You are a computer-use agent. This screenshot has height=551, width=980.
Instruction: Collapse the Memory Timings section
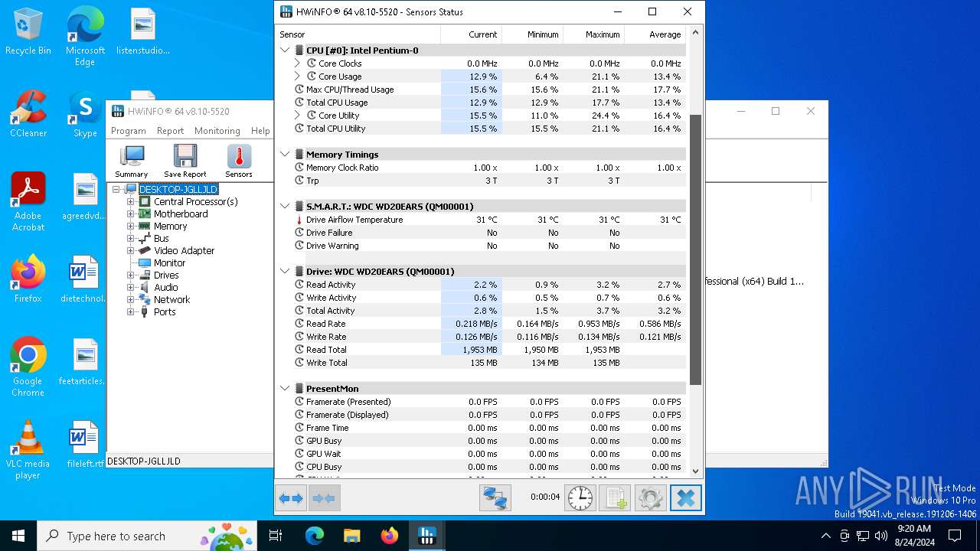coord(285,155)
